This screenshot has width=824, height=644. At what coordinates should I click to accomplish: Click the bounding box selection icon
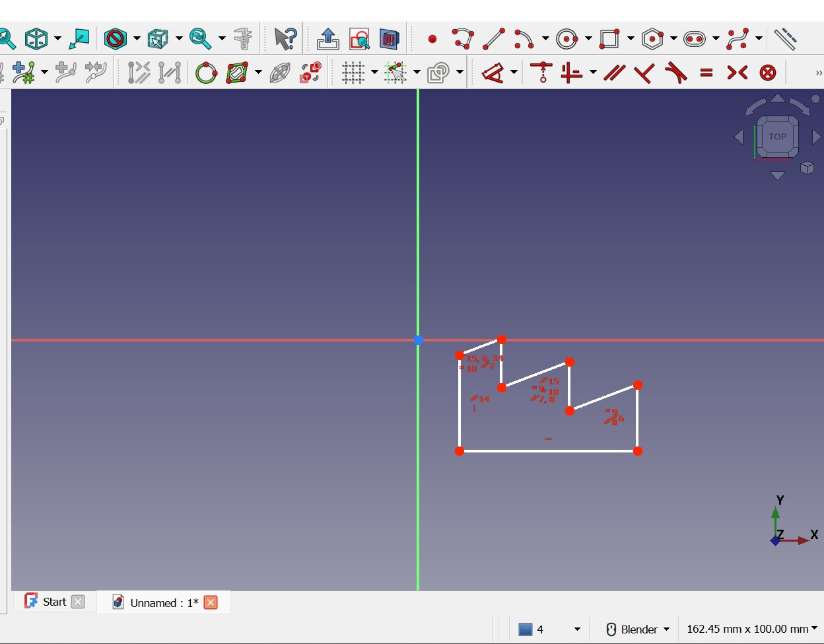[x=157, y=39]
